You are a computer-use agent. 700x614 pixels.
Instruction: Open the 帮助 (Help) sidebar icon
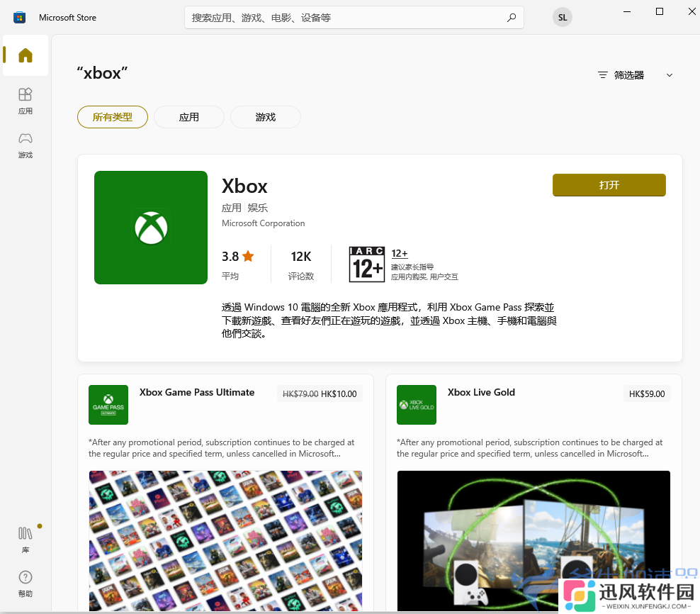[26, 584]
